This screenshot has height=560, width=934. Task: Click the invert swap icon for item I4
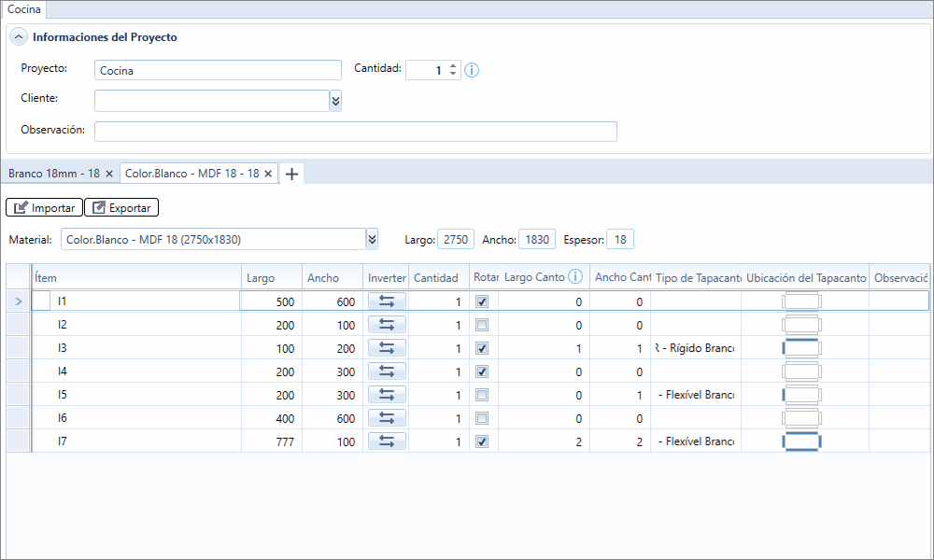[387, 371]
